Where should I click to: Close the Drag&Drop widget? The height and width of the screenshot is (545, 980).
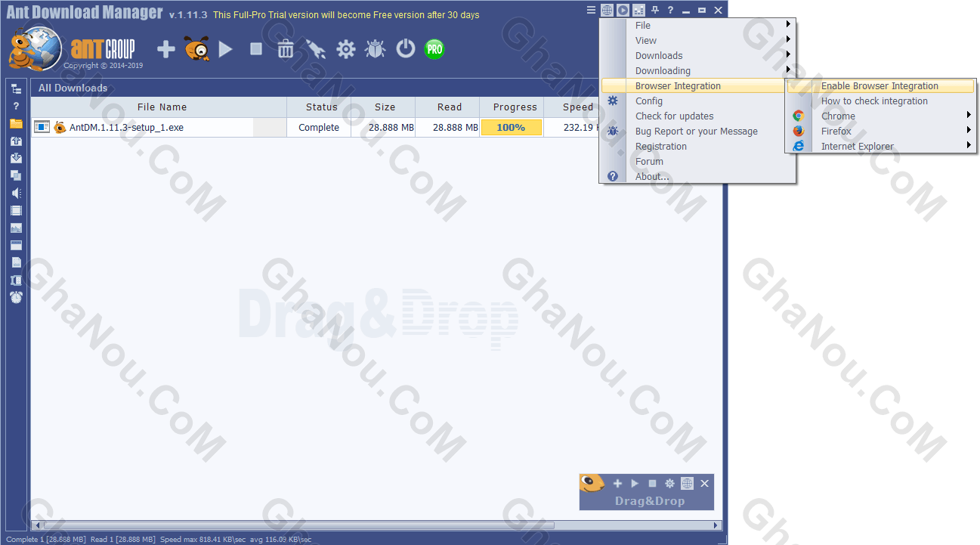point(705,483)
